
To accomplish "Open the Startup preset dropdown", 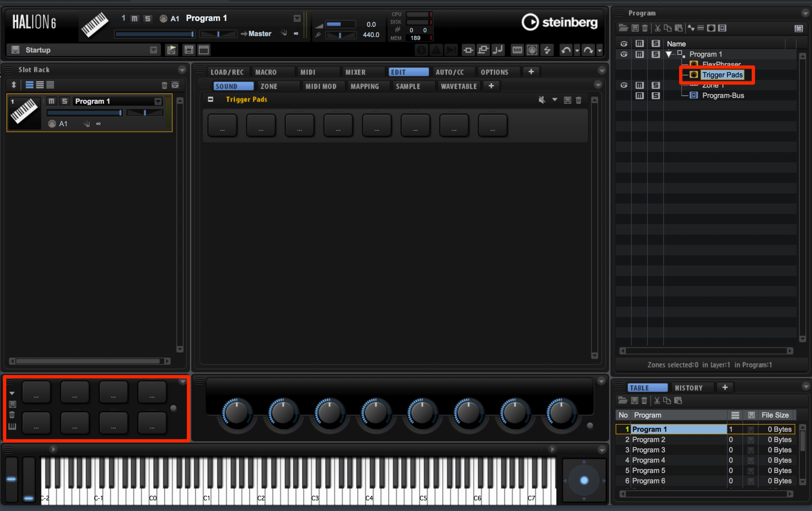I will (x=153, y=50).
